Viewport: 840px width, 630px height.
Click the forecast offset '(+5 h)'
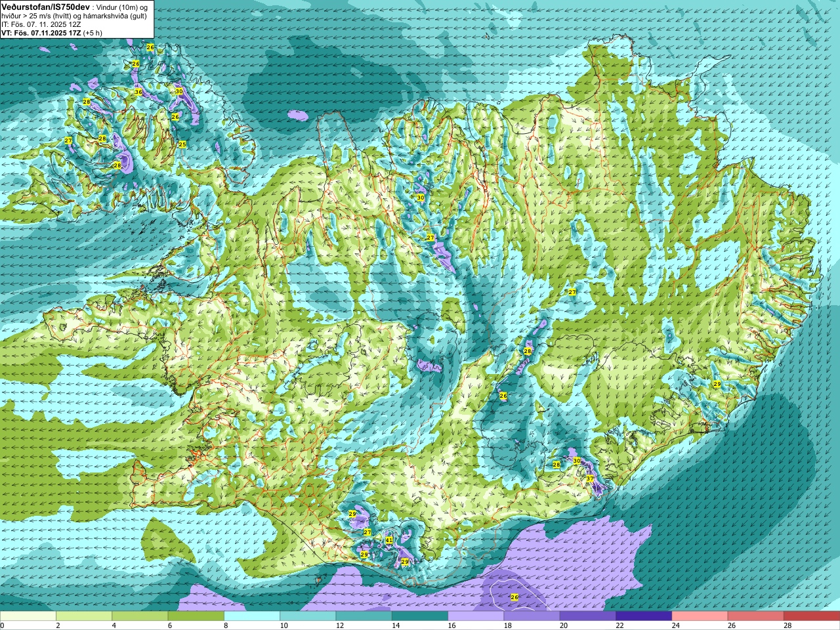[93, 33]
